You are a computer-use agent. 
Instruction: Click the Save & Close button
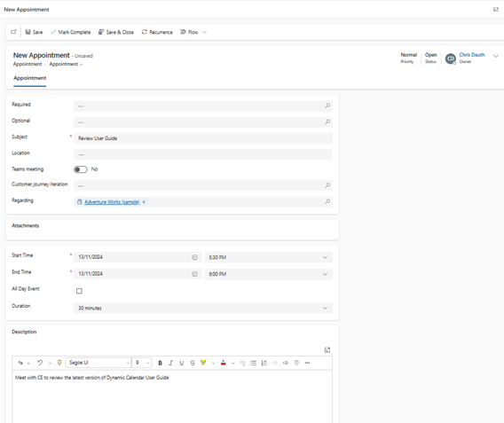point(116,32)
